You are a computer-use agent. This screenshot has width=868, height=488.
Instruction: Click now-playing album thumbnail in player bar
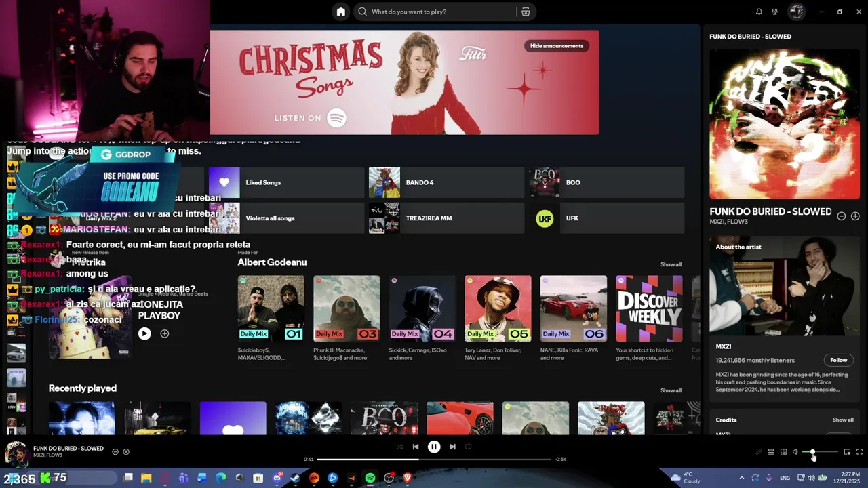pyautogui.click(x=16, y=453)
